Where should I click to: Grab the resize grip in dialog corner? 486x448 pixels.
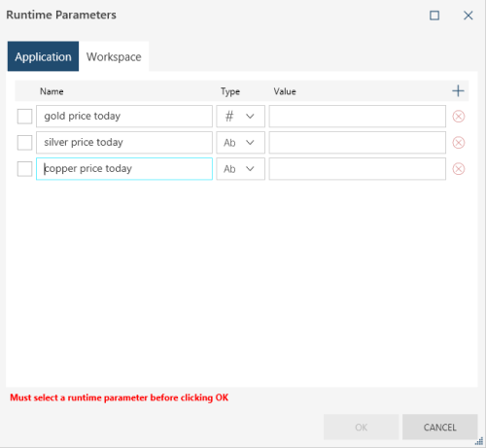[479, 441]
